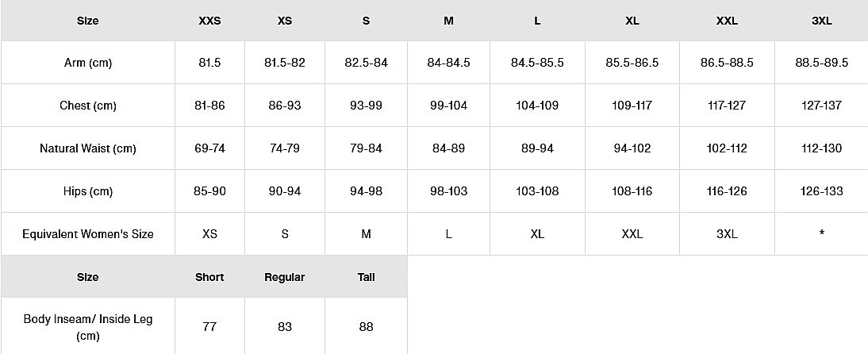Select the Equivalent Women's Size row label
The width and height of the screenshot is (868, 354).
[88, 234]
